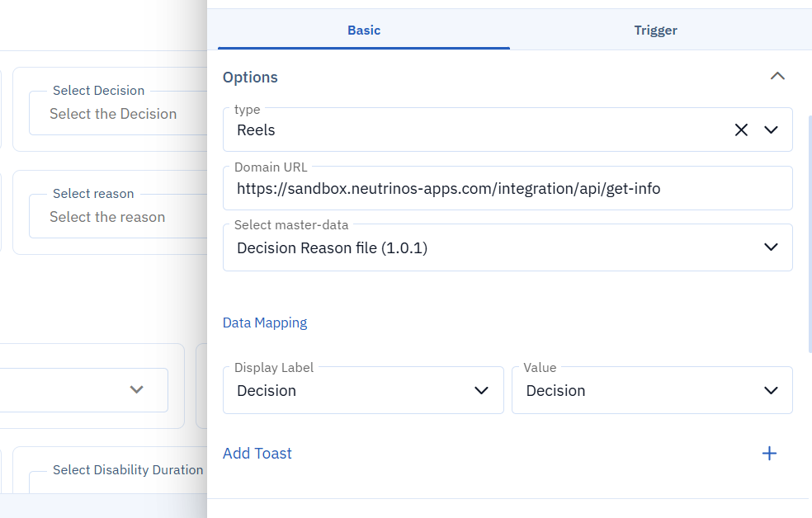Viewport: 812px width, 518px height.
Task: Click the Data Mapping heading
Action: click(x=265, y=323)
